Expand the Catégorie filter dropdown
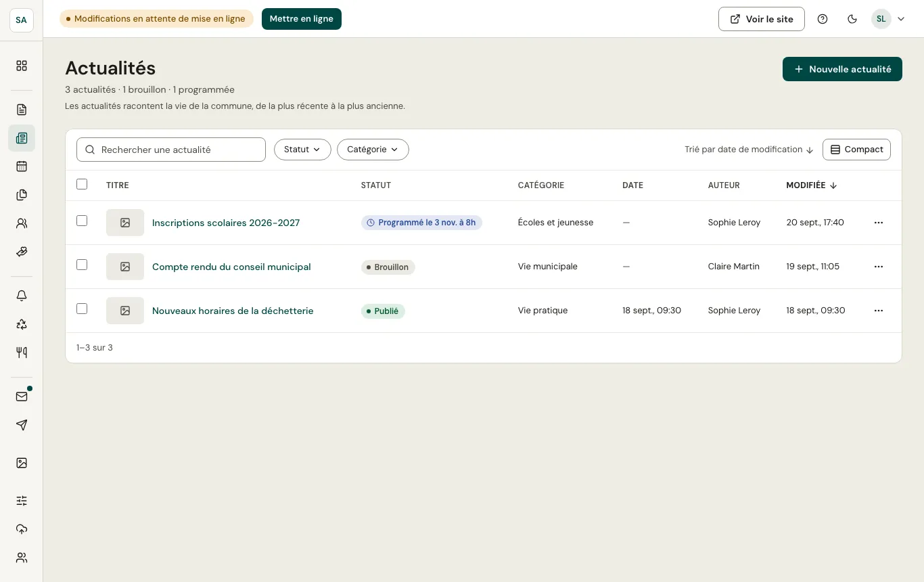The height and width of the screenshot is (582, 924). point(373,150)
